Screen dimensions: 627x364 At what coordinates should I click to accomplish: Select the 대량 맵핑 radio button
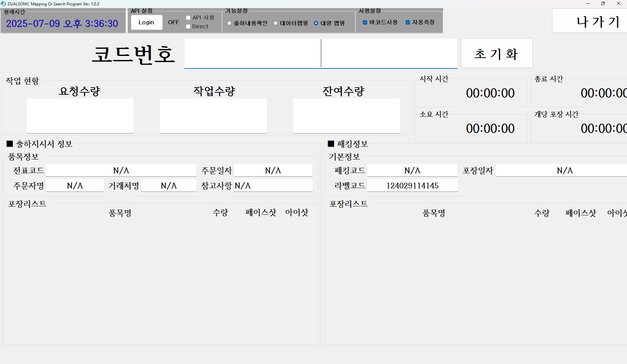(316, 23)
